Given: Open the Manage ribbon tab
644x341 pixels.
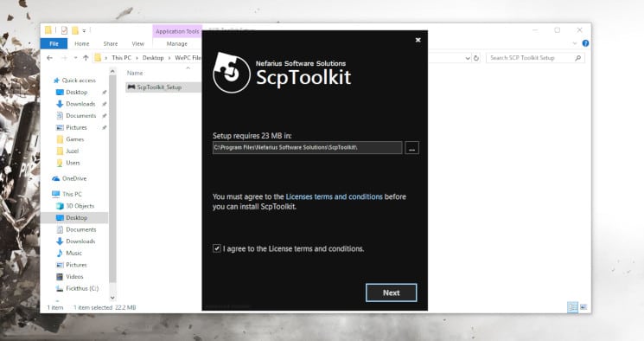Looking at the screenshot, I should click(177, 43).
